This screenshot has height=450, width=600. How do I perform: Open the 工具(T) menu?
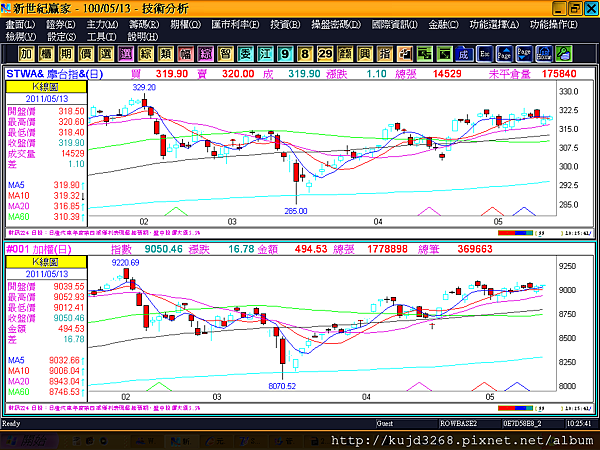[101, 37]
